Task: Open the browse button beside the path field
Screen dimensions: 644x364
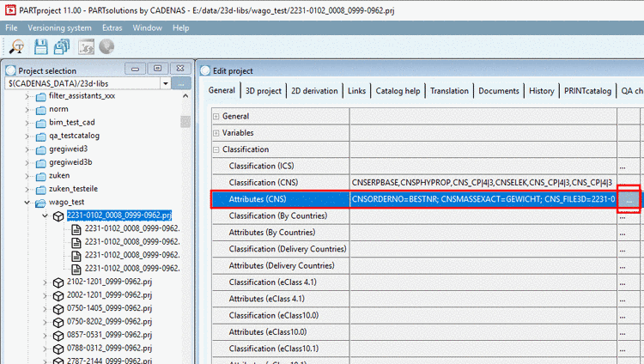Action: pos(181,83)
